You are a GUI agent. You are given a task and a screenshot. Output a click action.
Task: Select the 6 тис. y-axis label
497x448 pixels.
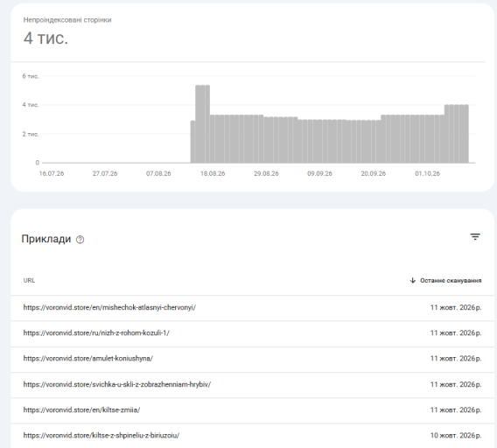(x=31, y=76)
